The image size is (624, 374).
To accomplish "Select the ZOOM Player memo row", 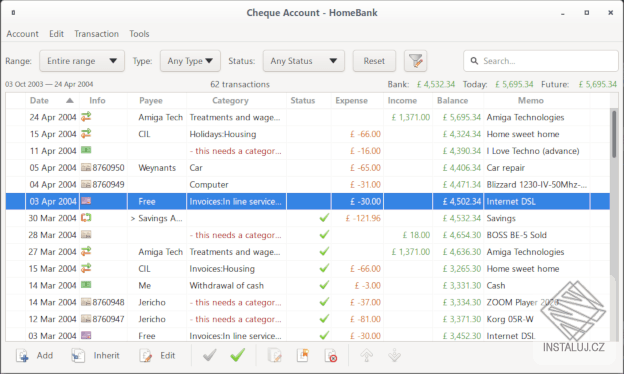I will coord(308,302).
